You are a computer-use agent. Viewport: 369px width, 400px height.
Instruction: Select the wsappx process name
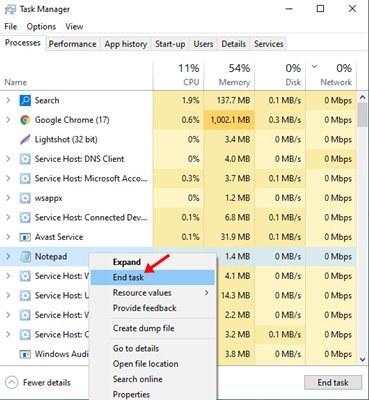click(x=49, y=198)
